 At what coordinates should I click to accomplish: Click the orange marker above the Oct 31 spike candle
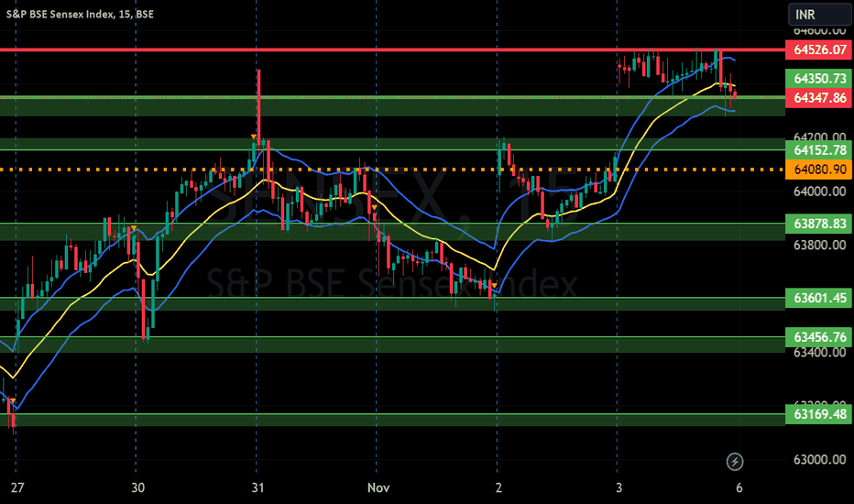coord(254,137)
